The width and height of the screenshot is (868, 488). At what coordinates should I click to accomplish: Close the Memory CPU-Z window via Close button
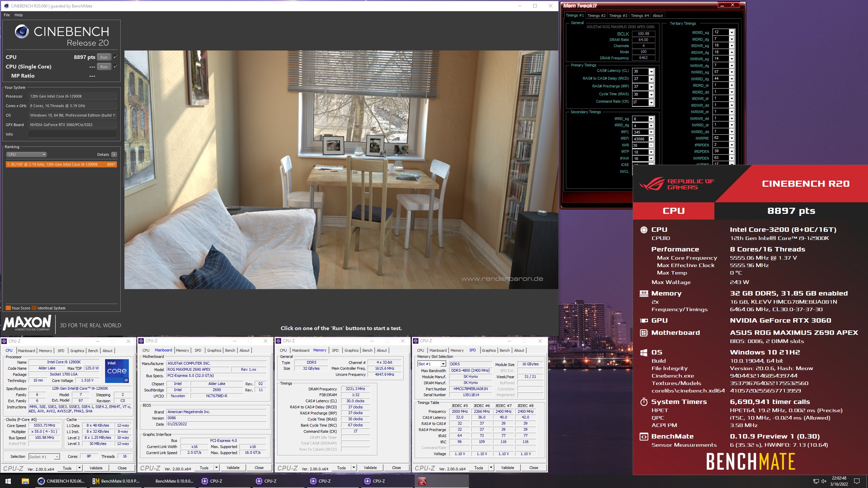(396, 468)
